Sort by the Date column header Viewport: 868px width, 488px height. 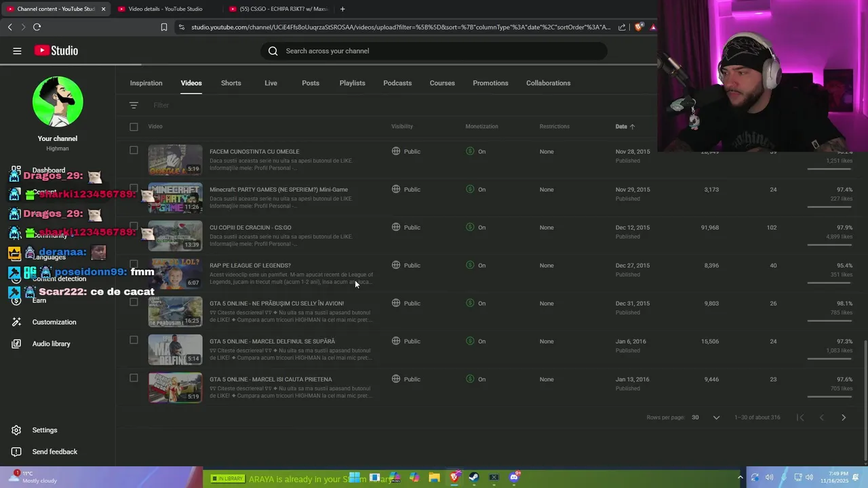(625, 127)
